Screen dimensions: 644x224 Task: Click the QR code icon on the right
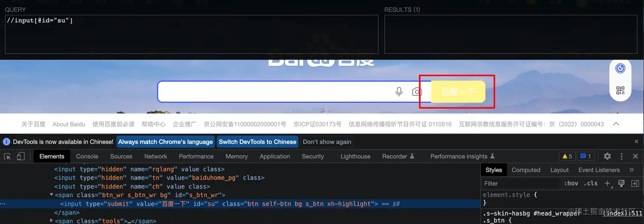[x=620, y=90]
